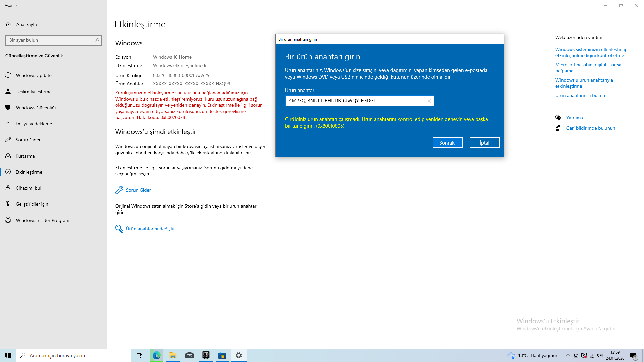This screenshot has height=362, width=644.
Task: Click the Kurtarma sidebar icon
Action: pos(8,156)
